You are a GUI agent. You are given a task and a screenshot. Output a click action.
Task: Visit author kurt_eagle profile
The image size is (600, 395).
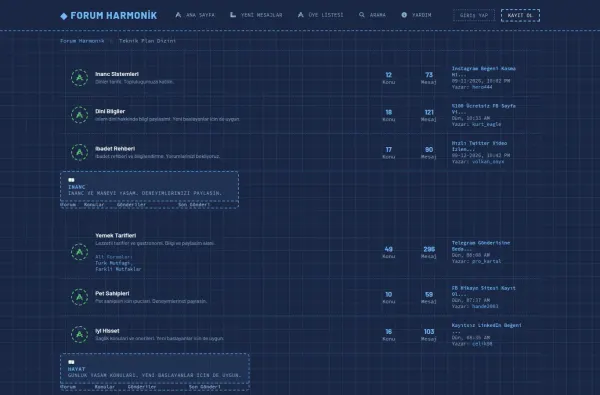click(486, 124)
